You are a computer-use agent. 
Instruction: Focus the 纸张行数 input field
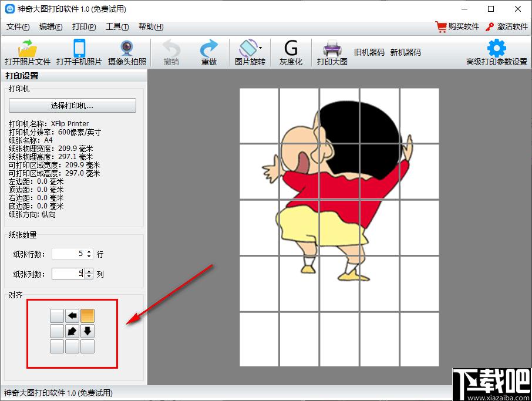(x=69, y=254)
